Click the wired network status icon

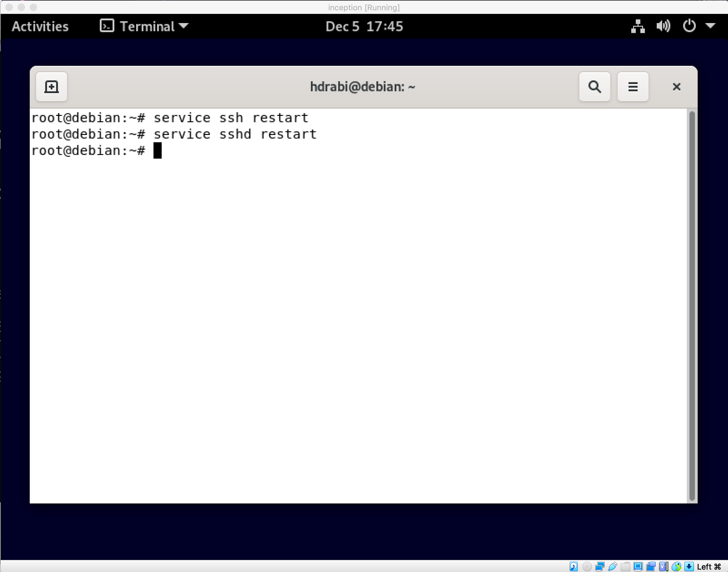pyautogui.click(x=638, y=26)
